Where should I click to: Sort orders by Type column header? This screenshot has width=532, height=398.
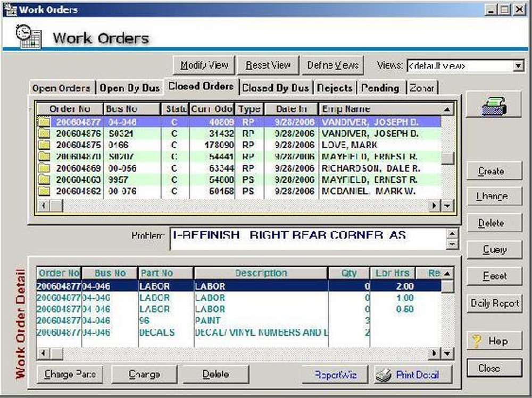coord(250,109)
